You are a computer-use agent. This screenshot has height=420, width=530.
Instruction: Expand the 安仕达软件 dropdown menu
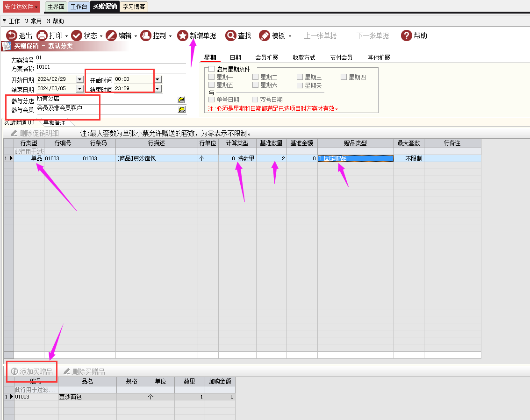pyautogui.click(x=21, y=7)
